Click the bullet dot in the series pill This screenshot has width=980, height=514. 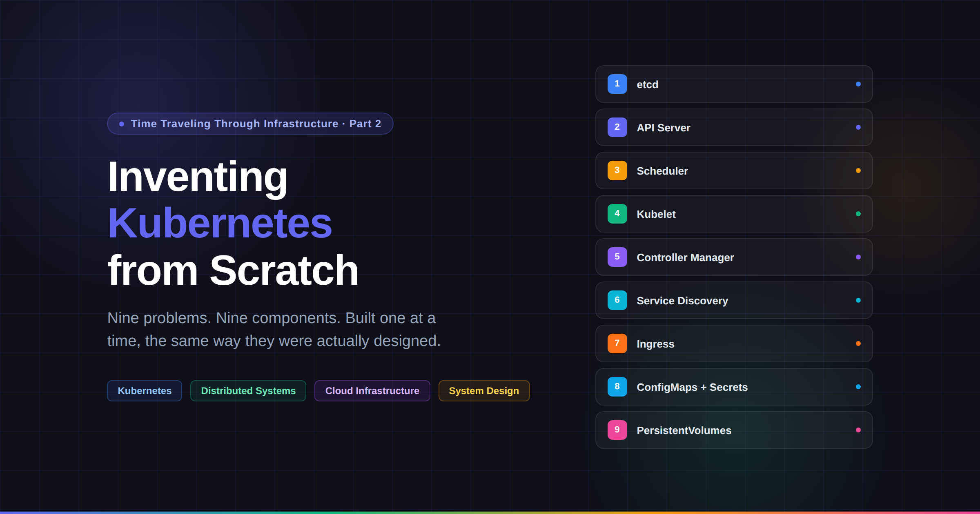[x=122, y=124]
